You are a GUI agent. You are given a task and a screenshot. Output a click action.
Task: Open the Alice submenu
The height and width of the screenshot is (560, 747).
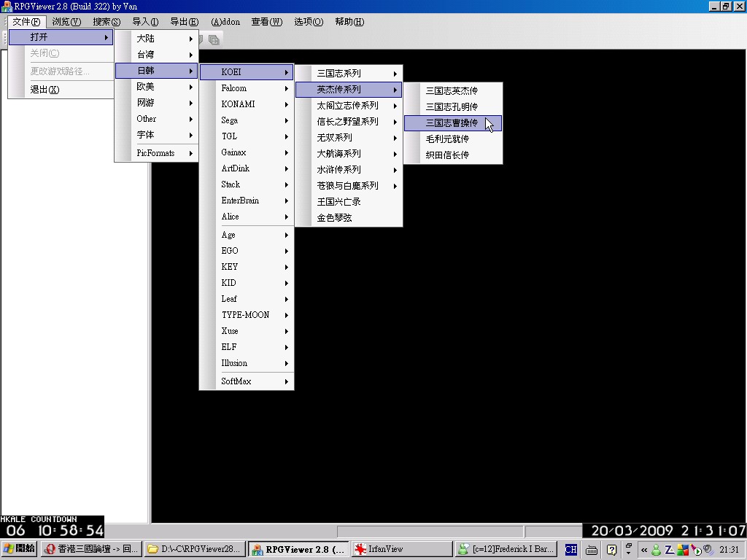pos(247,217)
